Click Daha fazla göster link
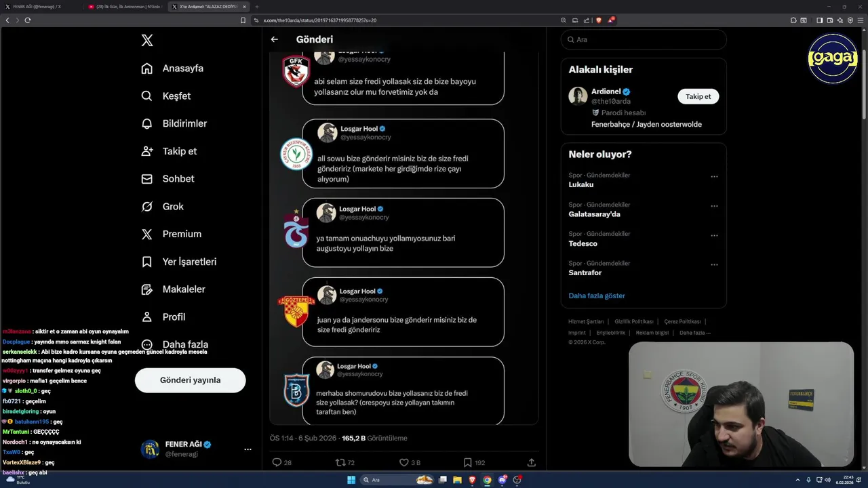This screenshot has width=868, height=488. click(x=597, y=296)
